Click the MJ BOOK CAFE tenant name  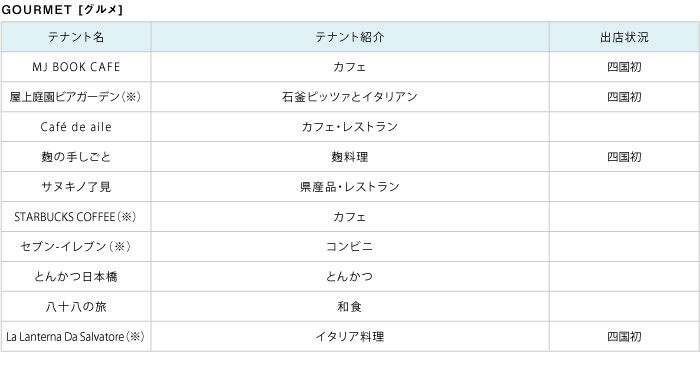pyautogui.click(x=76, y=67)
